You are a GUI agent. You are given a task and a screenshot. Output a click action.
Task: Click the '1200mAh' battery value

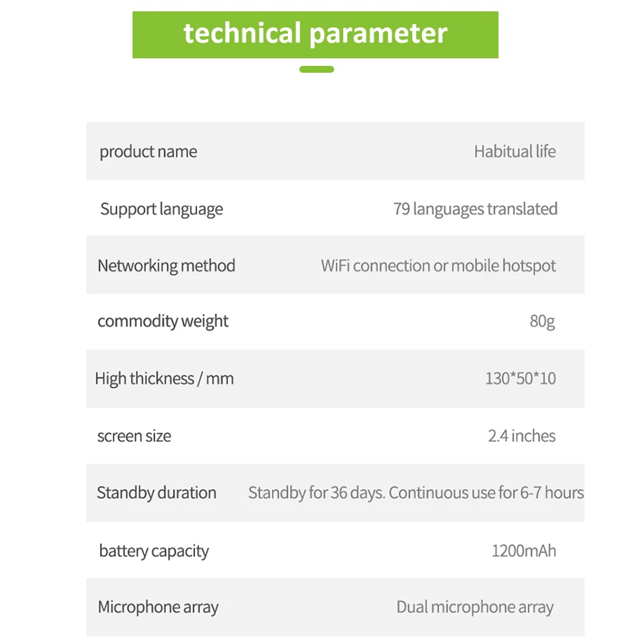pos(524,551)
